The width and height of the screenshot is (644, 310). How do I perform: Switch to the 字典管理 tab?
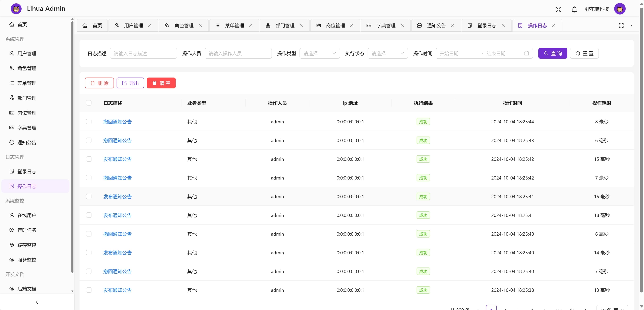(x=386, y=25)
